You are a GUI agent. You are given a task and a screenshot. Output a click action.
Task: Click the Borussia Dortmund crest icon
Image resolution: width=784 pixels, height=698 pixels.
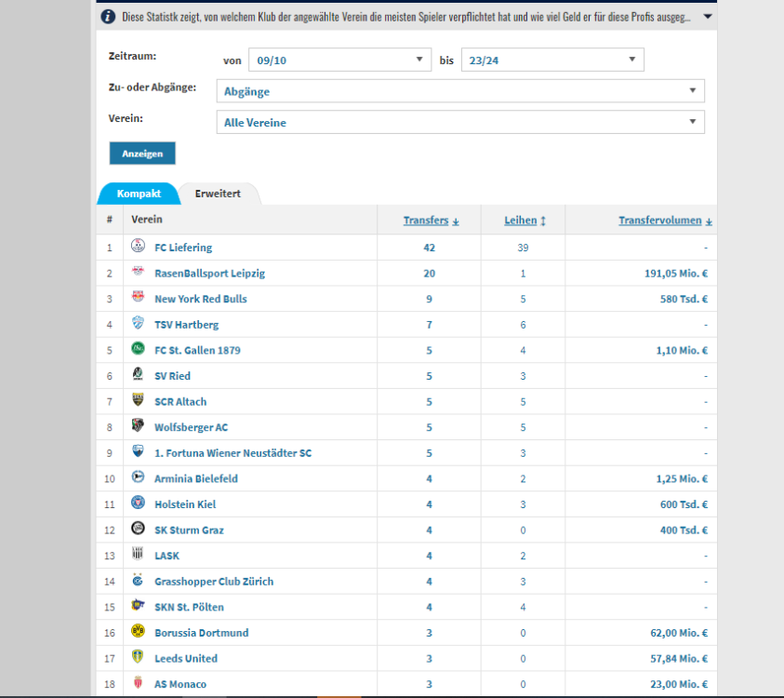(x=138, y=632)
